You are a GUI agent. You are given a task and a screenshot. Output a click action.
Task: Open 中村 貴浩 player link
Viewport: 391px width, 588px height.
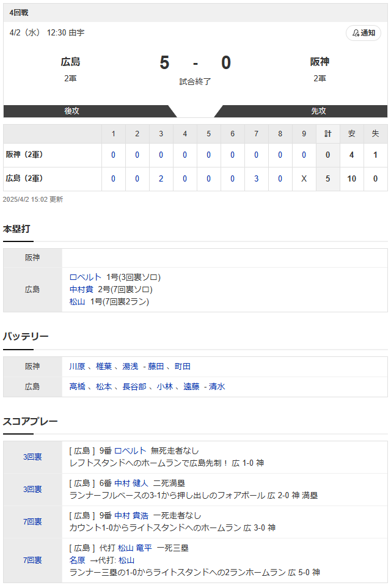click(x=131, y=516)
